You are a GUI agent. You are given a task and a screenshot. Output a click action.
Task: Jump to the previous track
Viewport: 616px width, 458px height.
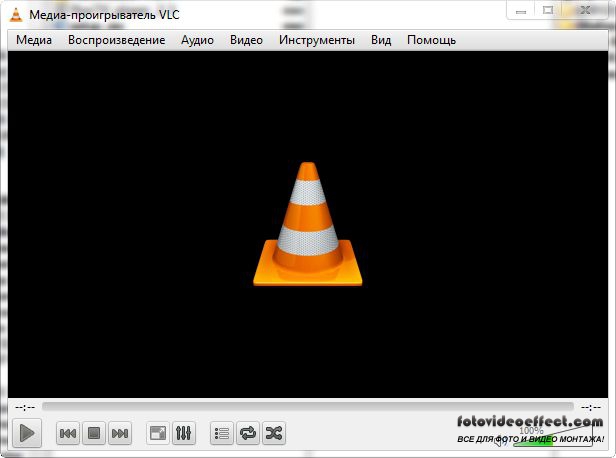point(68,433)
